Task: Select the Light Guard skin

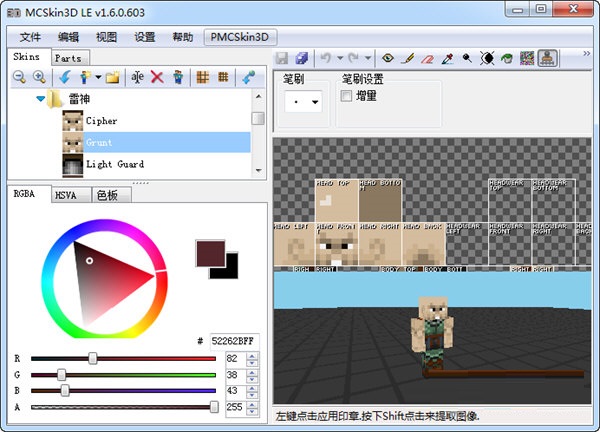Action: [157, 164]
